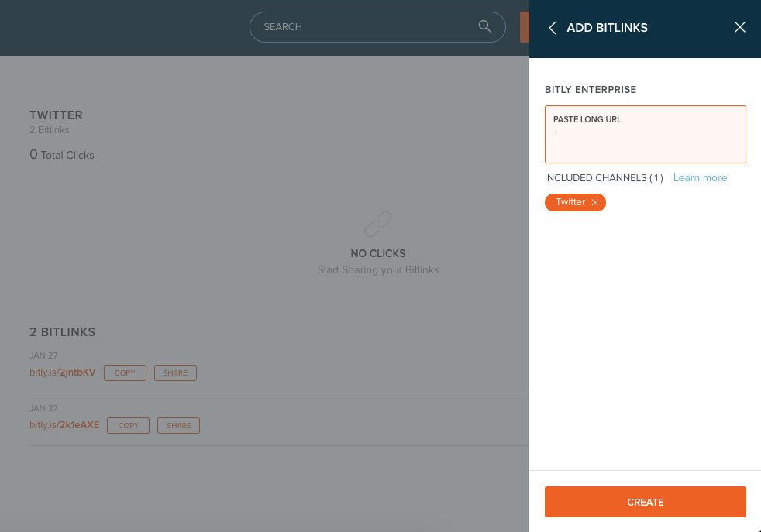The image size is (761, 532).
Task: Click the '2 BITLINKS' heading
Action: pyautogui.click(x=62, y=332)
